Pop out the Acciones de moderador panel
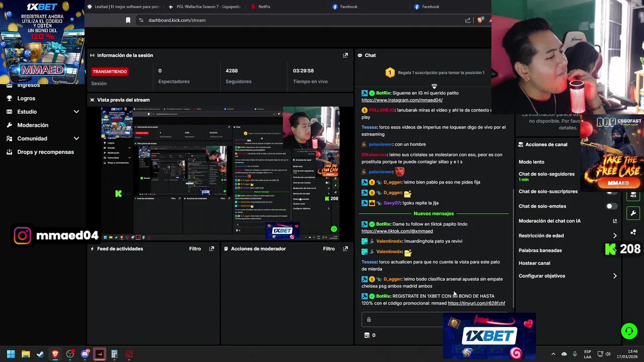The height and width of the screenshot is (362, 644). click(345, 249)
